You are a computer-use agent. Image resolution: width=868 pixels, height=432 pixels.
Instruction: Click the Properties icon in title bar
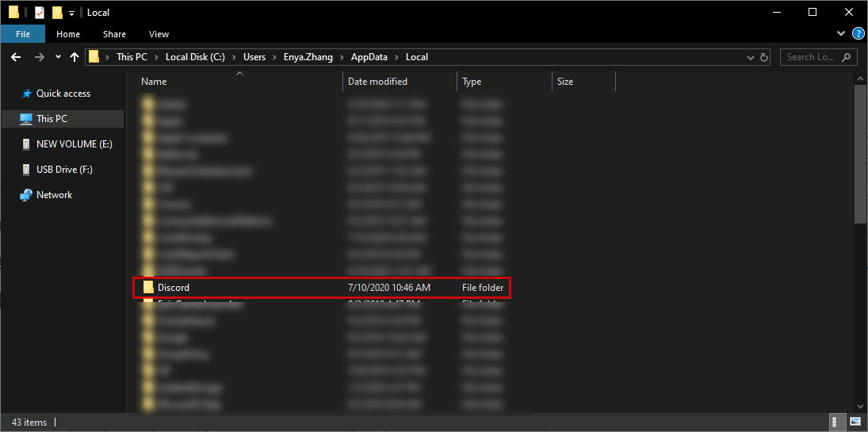pos(40,13)
